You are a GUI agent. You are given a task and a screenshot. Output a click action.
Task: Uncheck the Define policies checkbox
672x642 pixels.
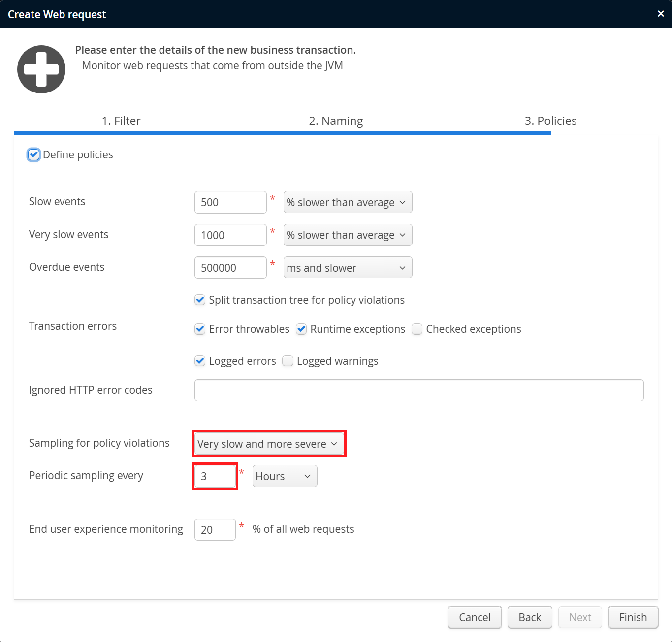[x=33, y=155]
